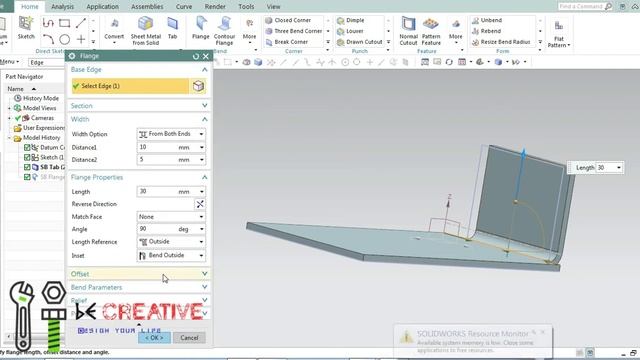
Task: Expand the Offset section
Action: pyautogui.click(x=139, y=274)
